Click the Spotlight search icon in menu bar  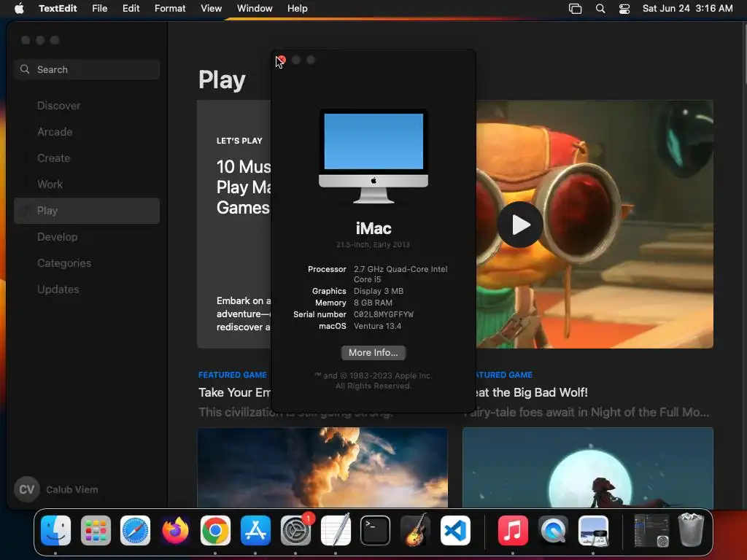(x=600, y=9)
